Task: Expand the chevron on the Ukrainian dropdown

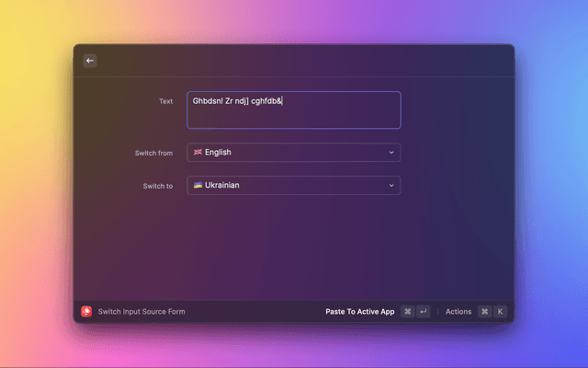Action: pos(391,186)
